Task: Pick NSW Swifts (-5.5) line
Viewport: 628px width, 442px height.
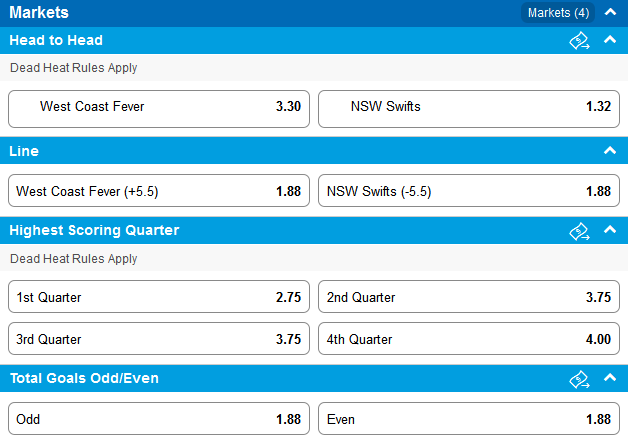Action: [469, 191]
